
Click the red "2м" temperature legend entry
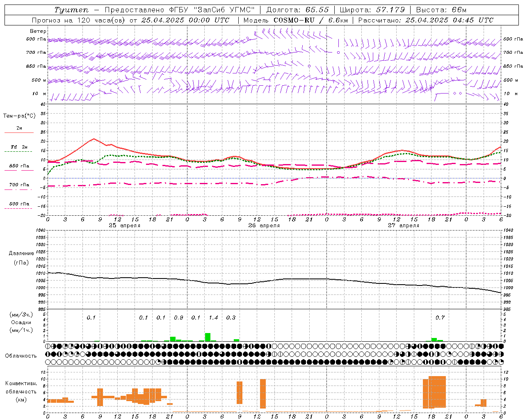click(19, 128)
